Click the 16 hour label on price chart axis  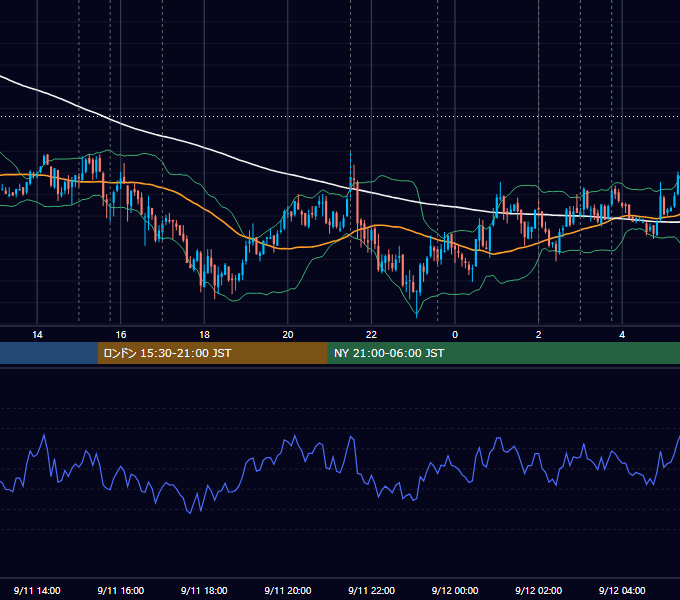click(x=121, y=335)
